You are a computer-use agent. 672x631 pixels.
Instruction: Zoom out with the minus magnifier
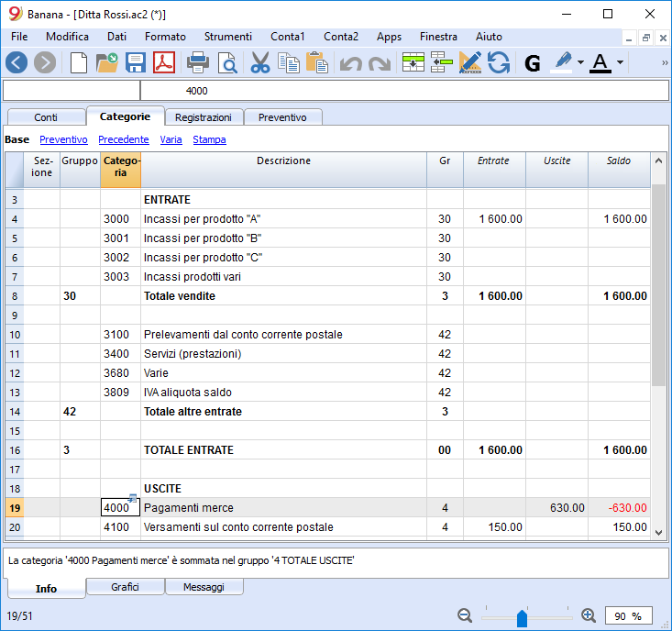pyautogui.click(x=465, y=615)
